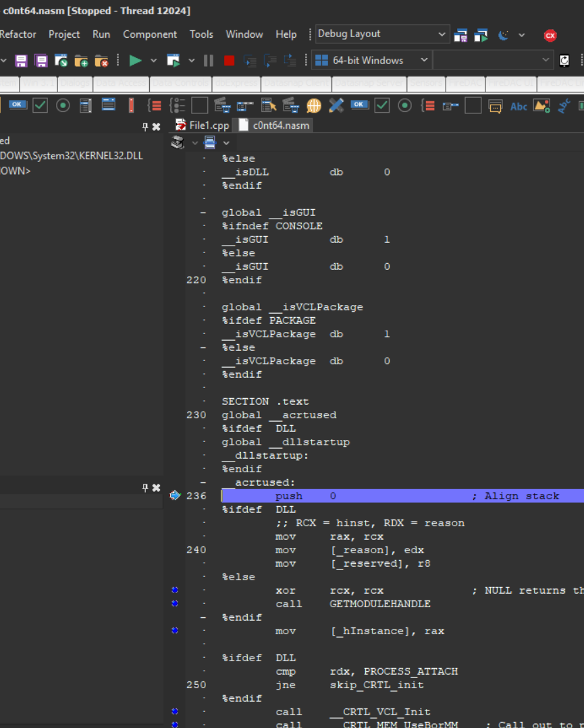Screen dimensions: 584x728
Task: Click the Save Desktop layout icon
Action: [x=460, y=35]
